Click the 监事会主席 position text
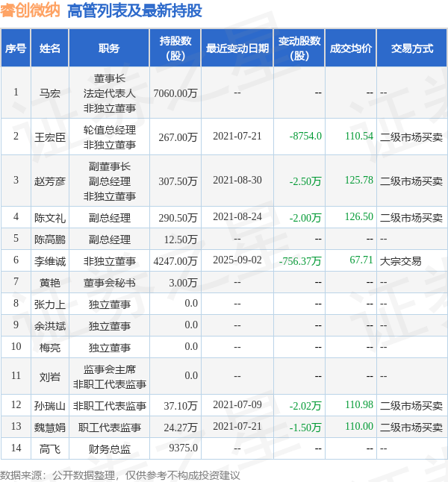 (x=110, y=369)
